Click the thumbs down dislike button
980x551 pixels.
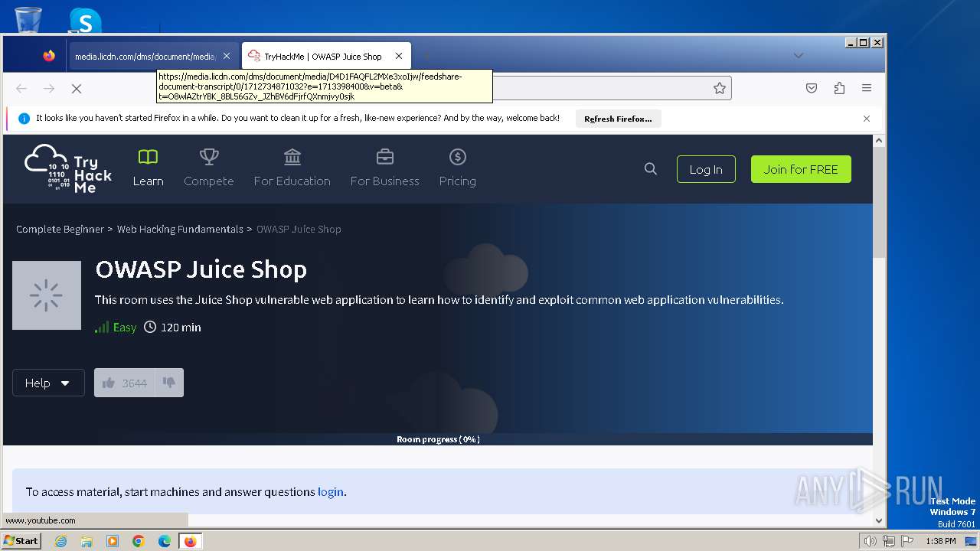pyautogui.click(x=169, y=383)
